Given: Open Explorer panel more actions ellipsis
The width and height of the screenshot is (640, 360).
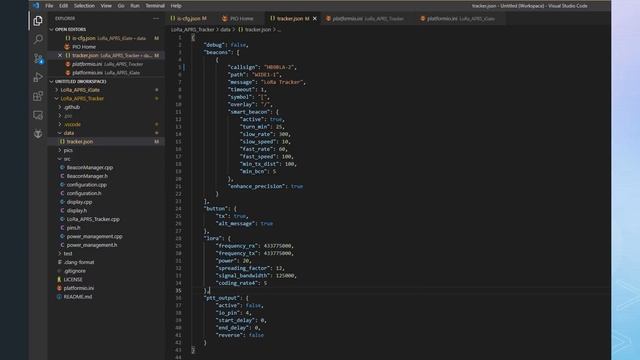Looking at the screenshot, I should coord(156,18).
